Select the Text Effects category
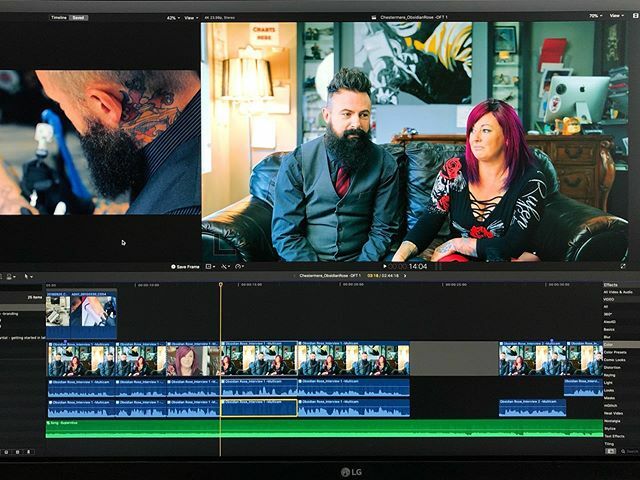The image size is (640, 480). click(614, 436)
